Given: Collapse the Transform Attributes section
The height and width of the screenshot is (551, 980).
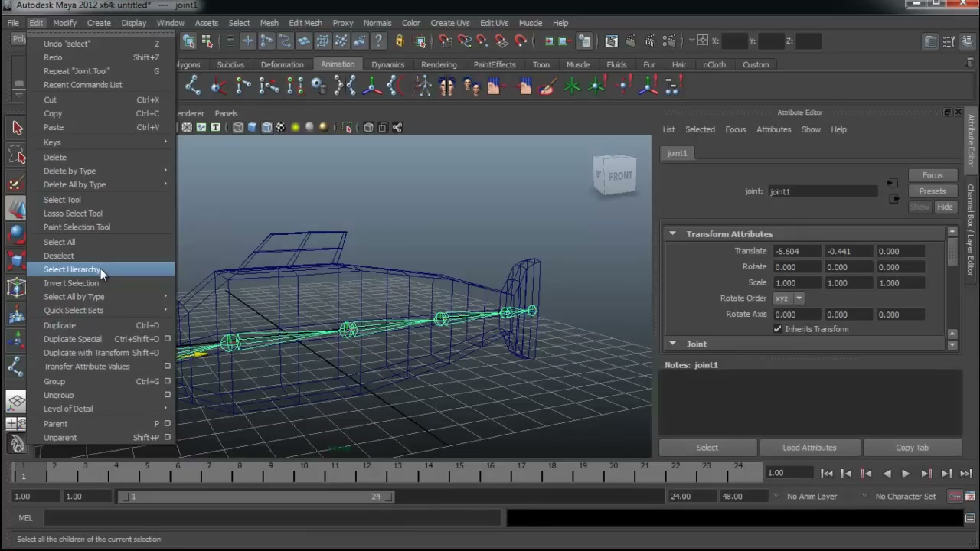Looking at the screenshot, I should pos(671,234).
